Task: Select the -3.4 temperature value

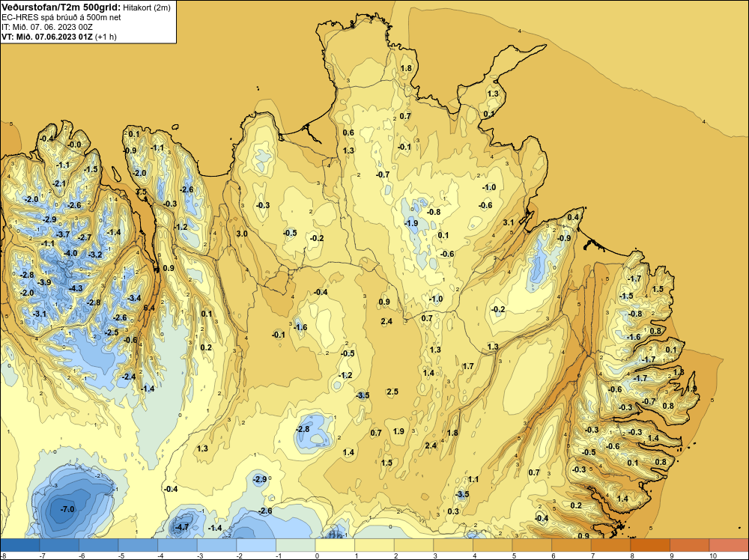Action: (x=134, y=299)
